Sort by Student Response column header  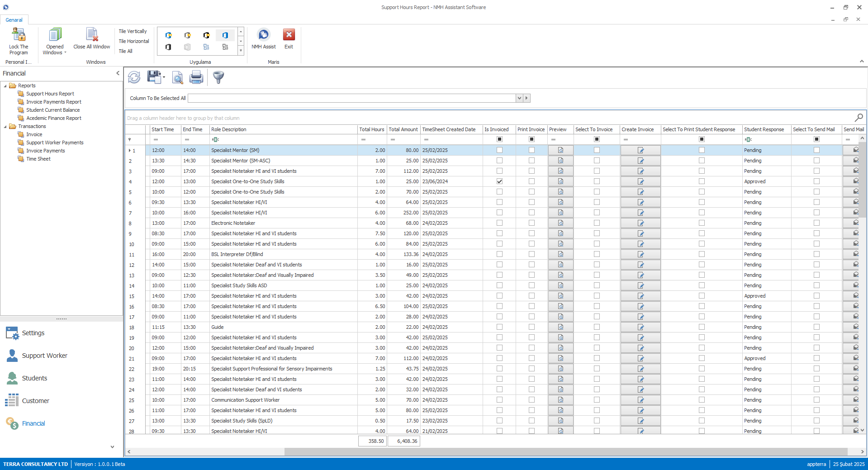point(767,129)
